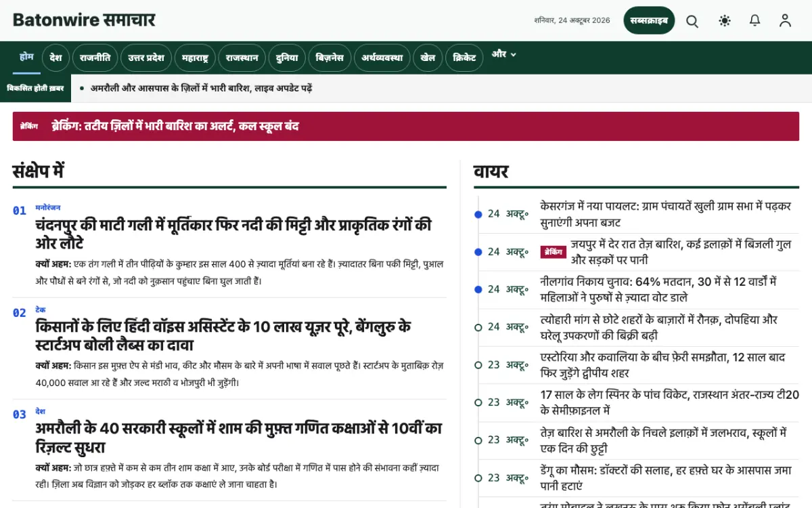Open wire item डेंगू का मौसम
The width and height of the screenshot is (812, 508).
(666, 478)
